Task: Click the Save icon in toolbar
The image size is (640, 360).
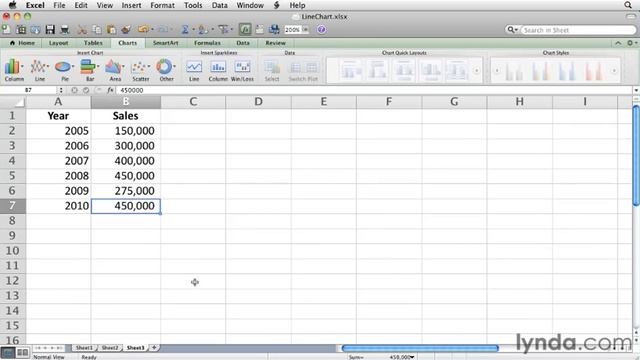Action: [50, 29]
